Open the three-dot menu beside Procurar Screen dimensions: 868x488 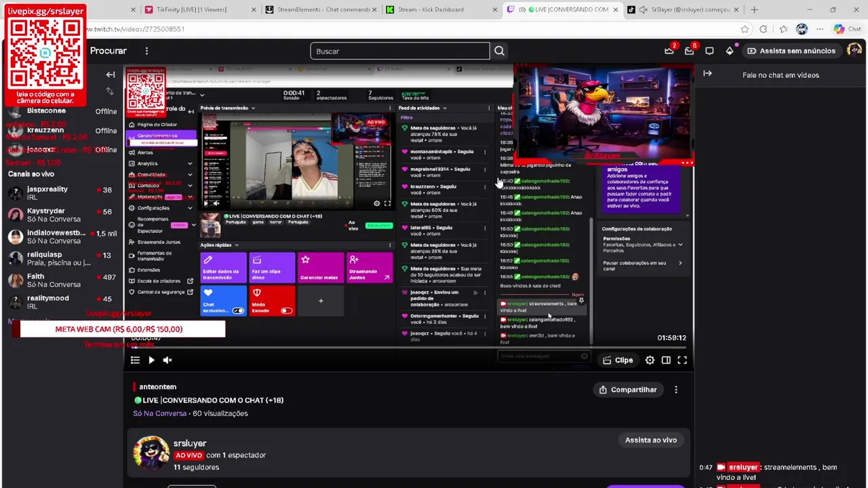(146, 51)
